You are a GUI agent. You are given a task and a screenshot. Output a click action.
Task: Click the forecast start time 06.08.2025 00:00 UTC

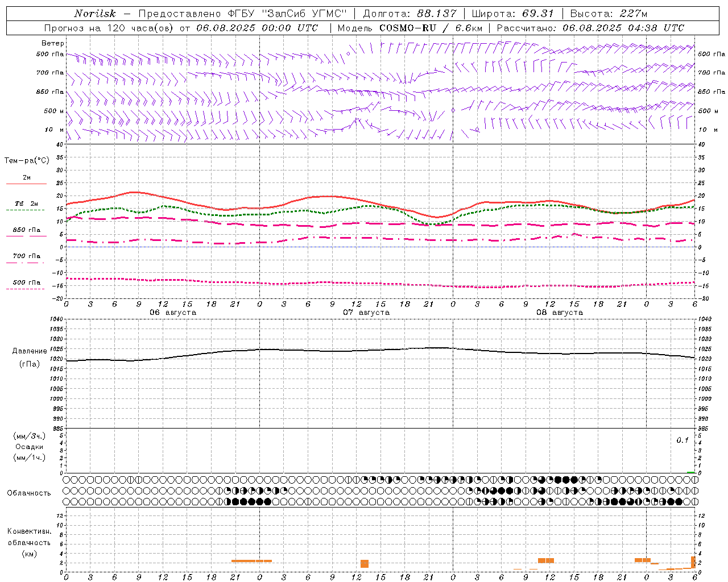pos(257,28)
